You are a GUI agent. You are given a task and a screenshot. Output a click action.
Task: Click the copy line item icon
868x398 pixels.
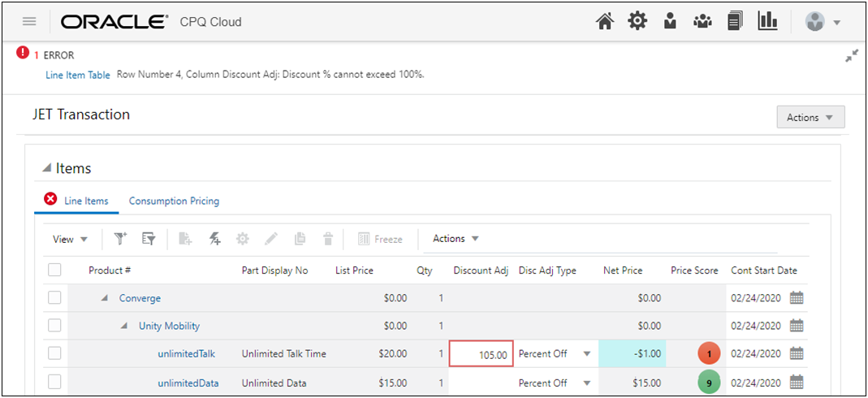(300, 239)
